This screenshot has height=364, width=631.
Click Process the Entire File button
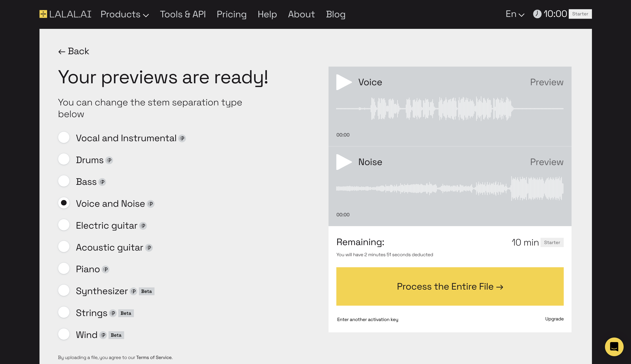450,286
